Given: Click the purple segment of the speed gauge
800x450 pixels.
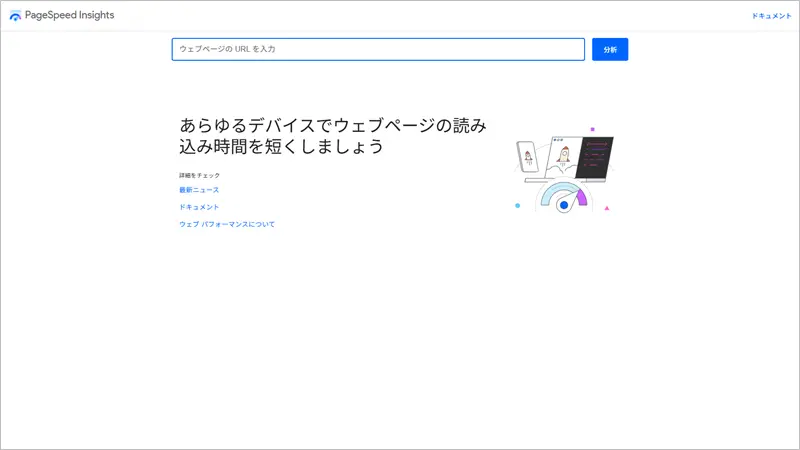Looking at the screenshot, I should coord(582,195).
